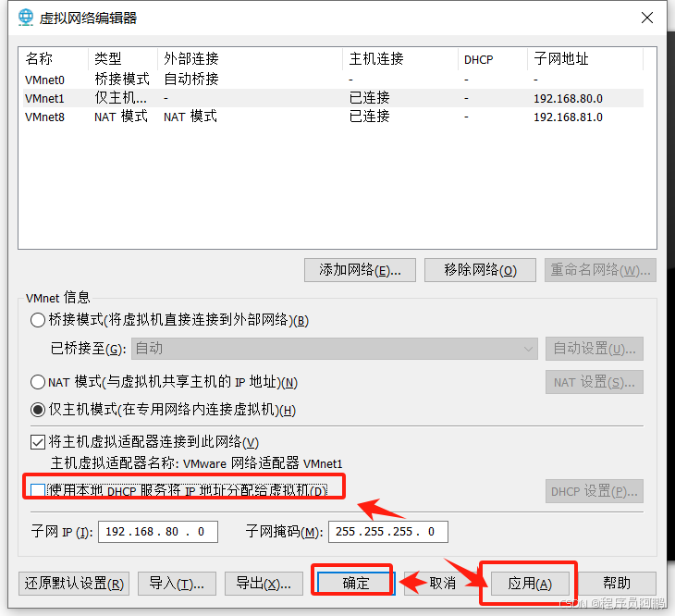Click 仅主机... type cell for VMnet1
Image resolution: width=675 pixels, height=616 pixels.
[120, 98]
